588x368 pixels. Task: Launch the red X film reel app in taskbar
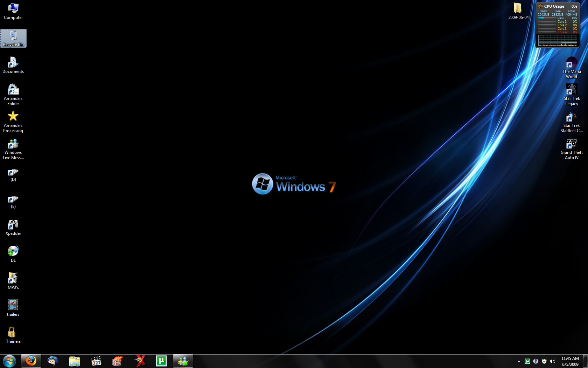140,361
